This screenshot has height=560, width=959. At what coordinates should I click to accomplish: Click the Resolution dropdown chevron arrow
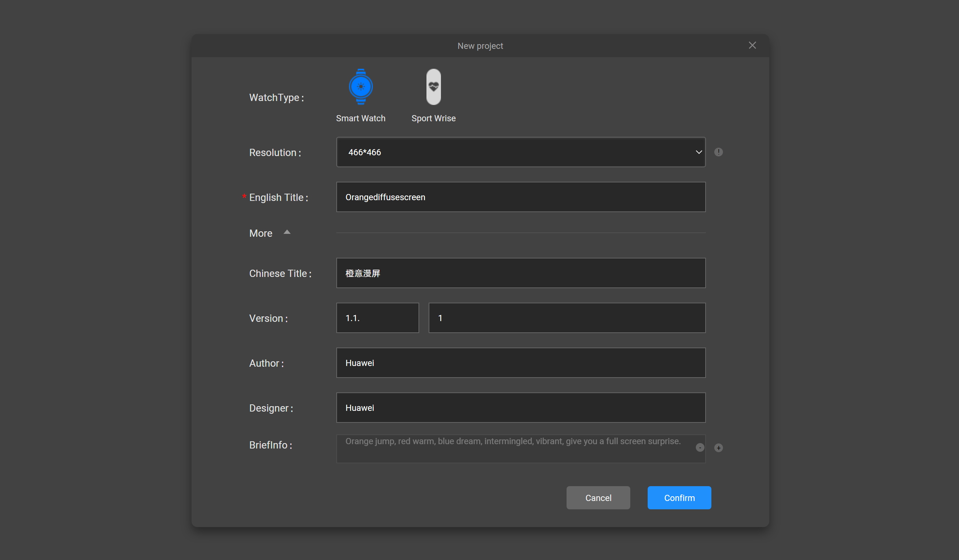pyautogui.click(x=698, y=152)
